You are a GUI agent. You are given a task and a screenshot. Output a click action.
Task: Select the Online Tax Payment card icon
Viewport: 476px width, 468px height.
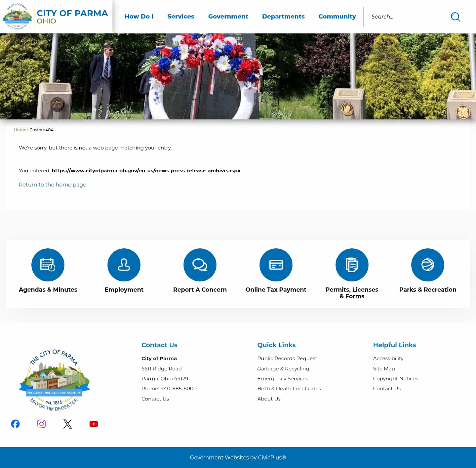(276, 265)
